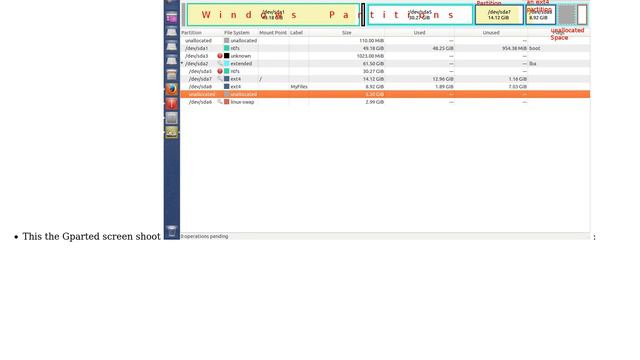The image size is (640, 360).
Task: Click the '/' mount point cell of sda7
Action: click(260, 79)
